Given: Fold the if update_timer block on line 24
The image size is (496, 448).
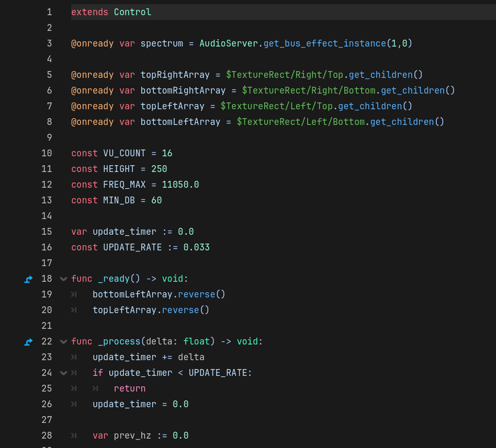Looking at the screenshot, I should point(64,373).
